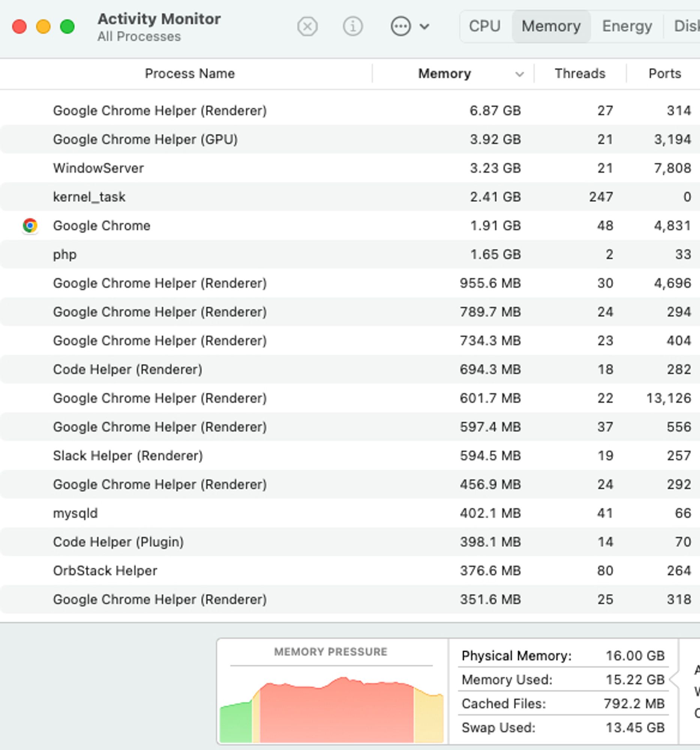700x750 pixels.
Task: Select the php process row
Action: 350,254
